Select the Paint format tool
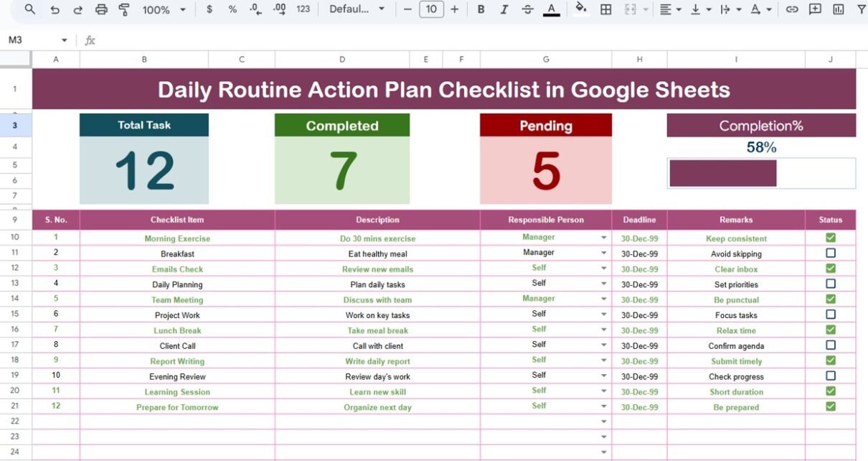This screenshot has height=461, width=868. 124,9
